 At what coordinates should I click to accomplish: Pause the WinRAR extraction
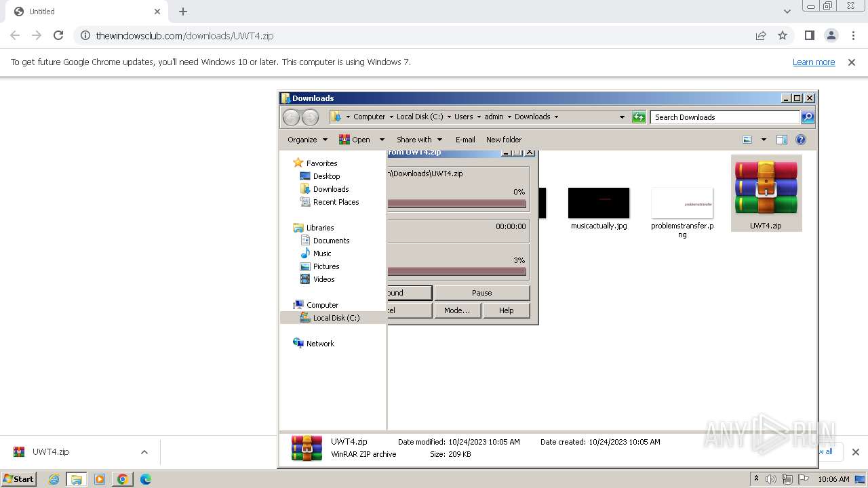[x=482, y=293]
